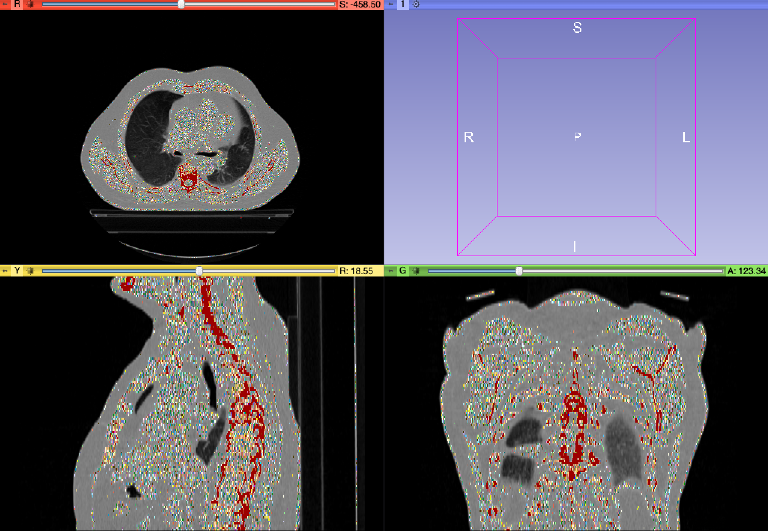Click the R: 18.55 offset field
768x532 pixels.
pyautogui.click(x=356, y=270)
